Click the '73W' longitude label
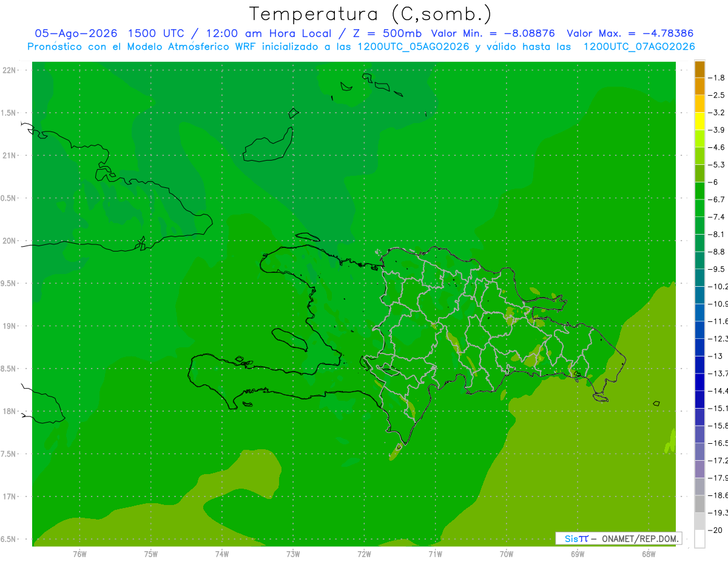This screenshot has width=728, height=562. [293, 554]
